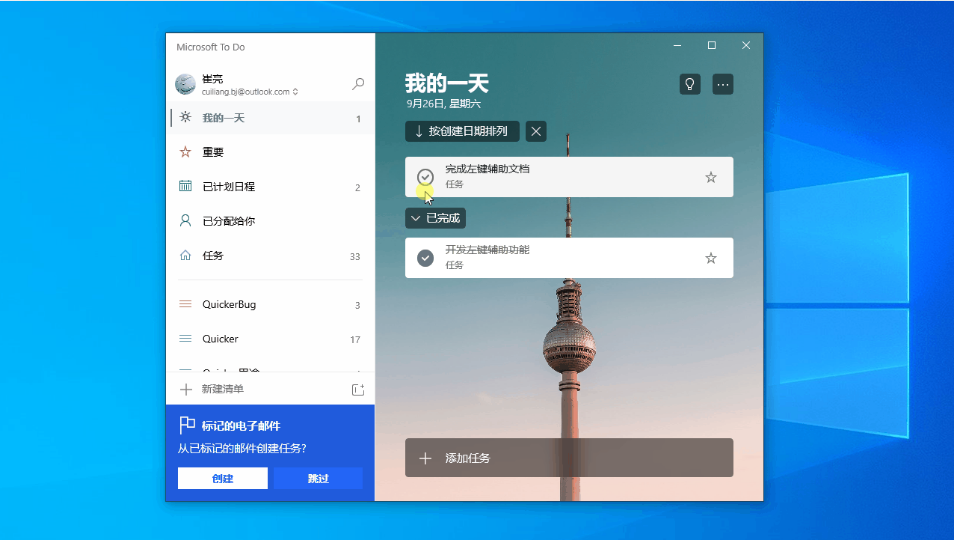
Task: Click the 跳过 button
Action: pos(318,478)
